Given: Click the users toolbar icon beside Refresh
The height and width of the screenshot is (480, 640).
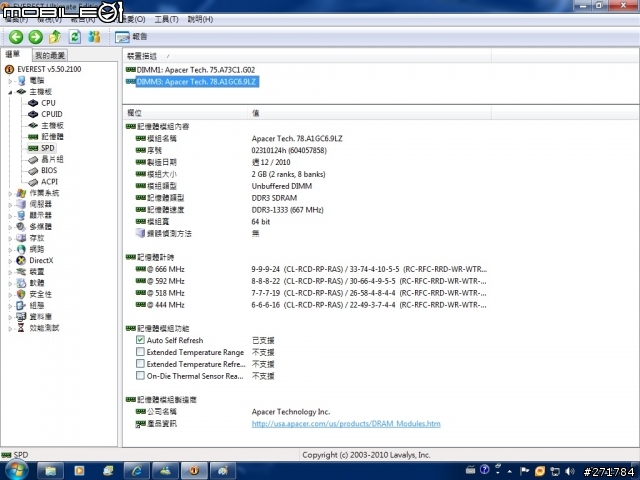Looking at the screenshot, I should 94,37.
